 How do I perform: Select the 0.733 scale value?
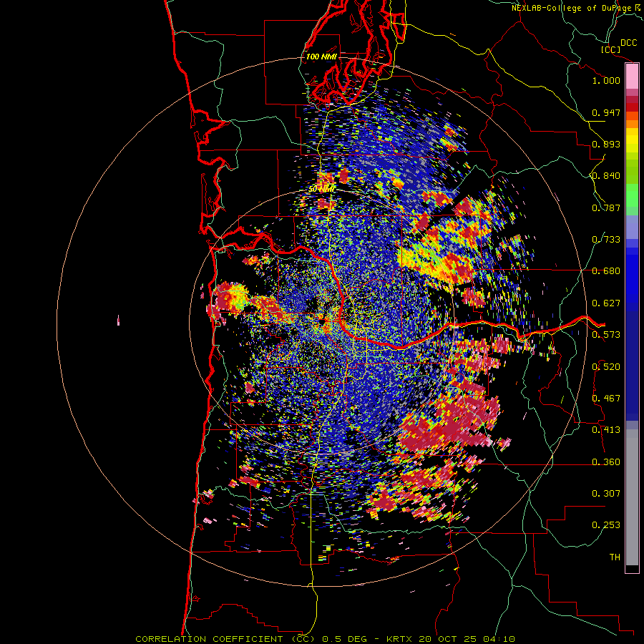pos(606,240)
